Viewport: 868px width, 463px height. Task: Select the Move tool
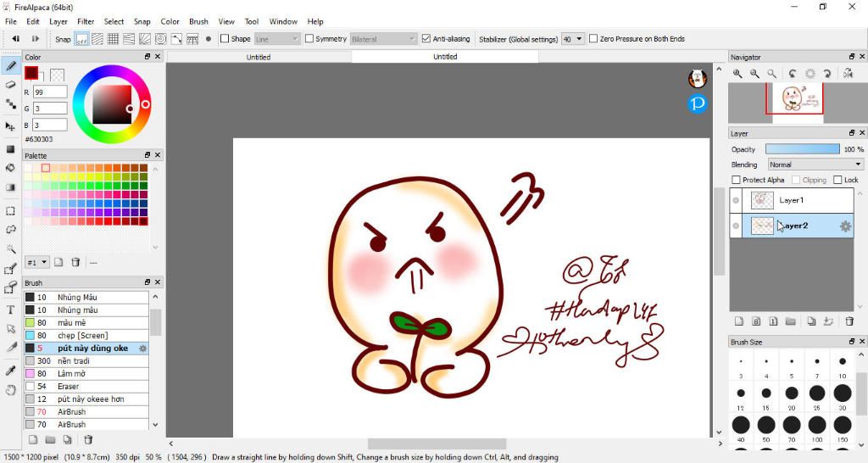10,126
